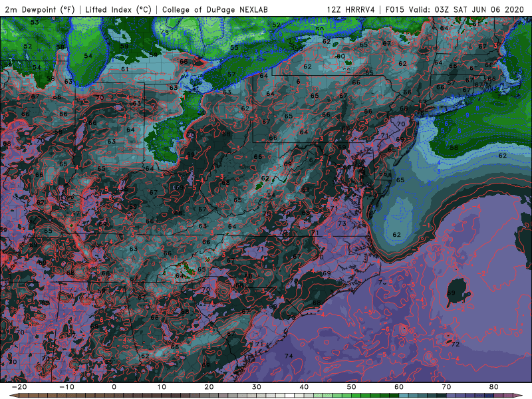The width and height of the screenshot is (532, 399).
Task: Click the "-10" color scale label
Action: (66, 387)
